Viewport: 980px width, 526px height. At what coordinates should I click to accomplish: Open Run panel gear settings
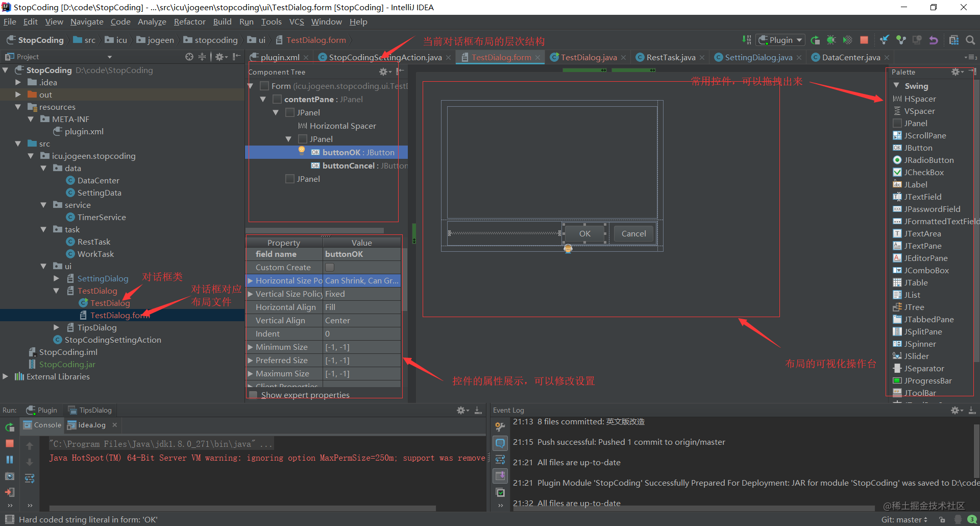pyautogui.click(x=462, y=410)
